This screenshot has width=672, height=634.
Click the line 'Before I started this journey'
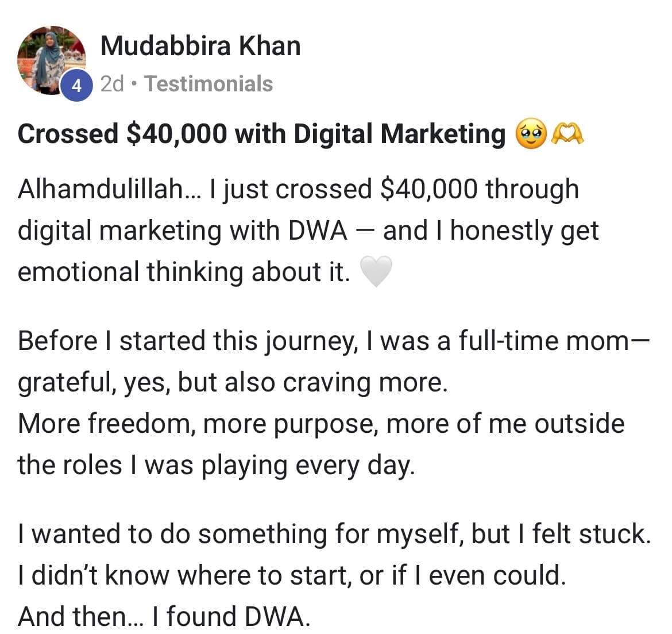pyautogui.click(x=333, y=341)
